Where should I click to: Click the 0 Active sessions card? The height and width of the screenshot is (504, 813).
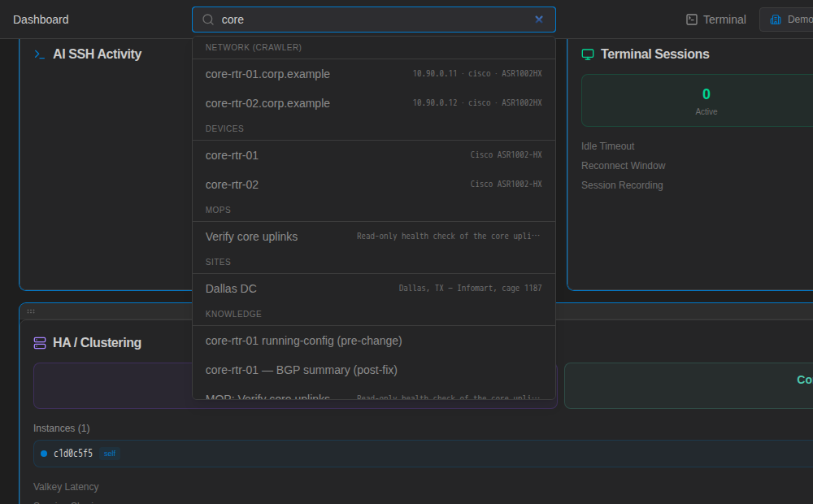pos(698,101)
